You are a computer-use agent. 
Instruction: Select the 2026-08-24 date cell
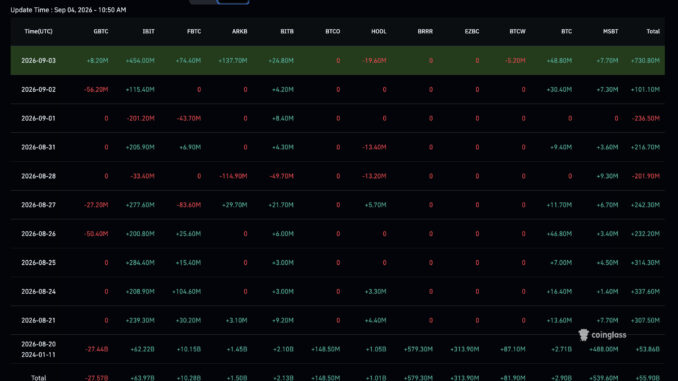coord(38,291)
